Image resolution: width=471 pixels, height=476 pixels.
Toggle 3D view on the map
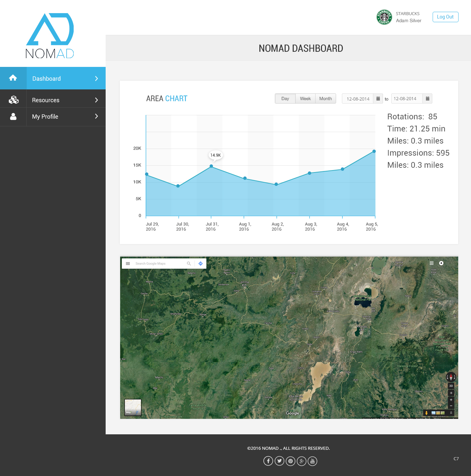[451, 386]
